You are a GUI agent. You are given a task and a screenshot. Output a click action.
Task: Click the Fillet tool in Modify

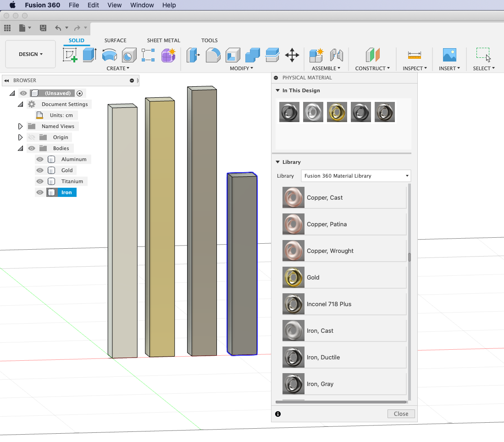(213, 55)
